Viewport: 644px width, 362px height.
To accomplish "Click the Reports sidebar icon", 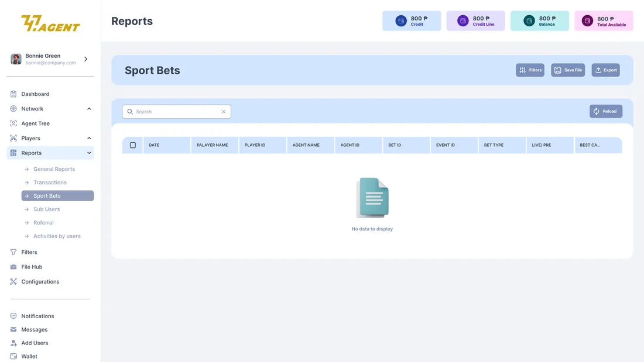I will [x=13, y=153].
